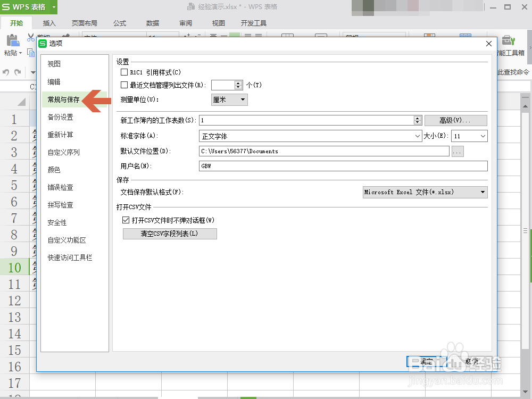532x399 pixels.
Task: Open the 文档保存默认格式 format dropdown
Action: 482,192
